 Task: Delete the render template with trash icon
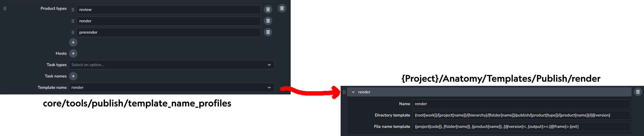click(638, 92)
